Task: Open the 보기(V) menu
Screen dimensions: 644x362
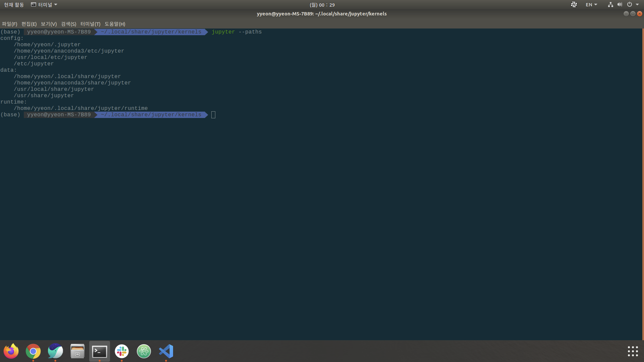Action: click(x=49, y=24)
